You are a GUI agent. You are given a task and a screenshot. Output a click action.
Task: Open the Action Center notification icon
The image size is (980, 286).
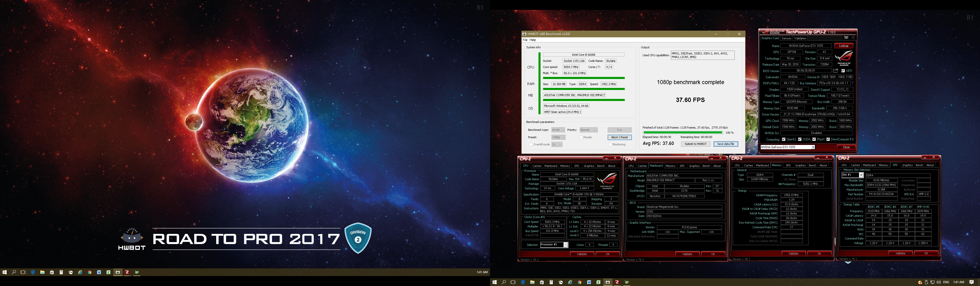(972, 282)
